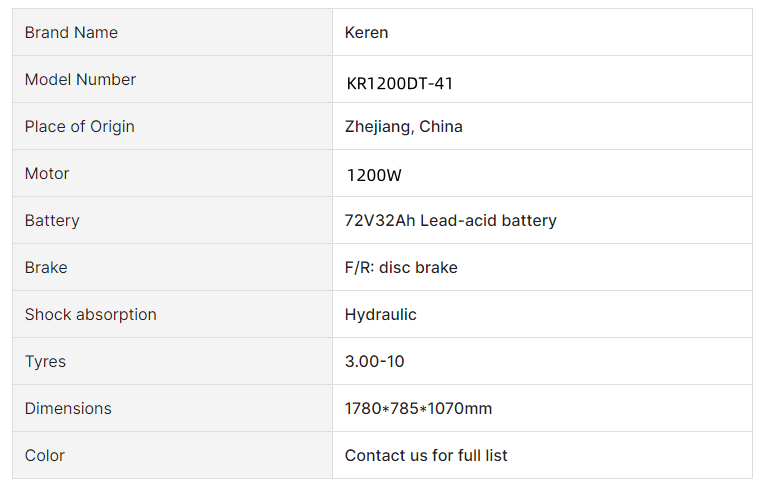Viewport: 758px width, 487px height.
Task: Click the Color row label
Action: point(44,455)
